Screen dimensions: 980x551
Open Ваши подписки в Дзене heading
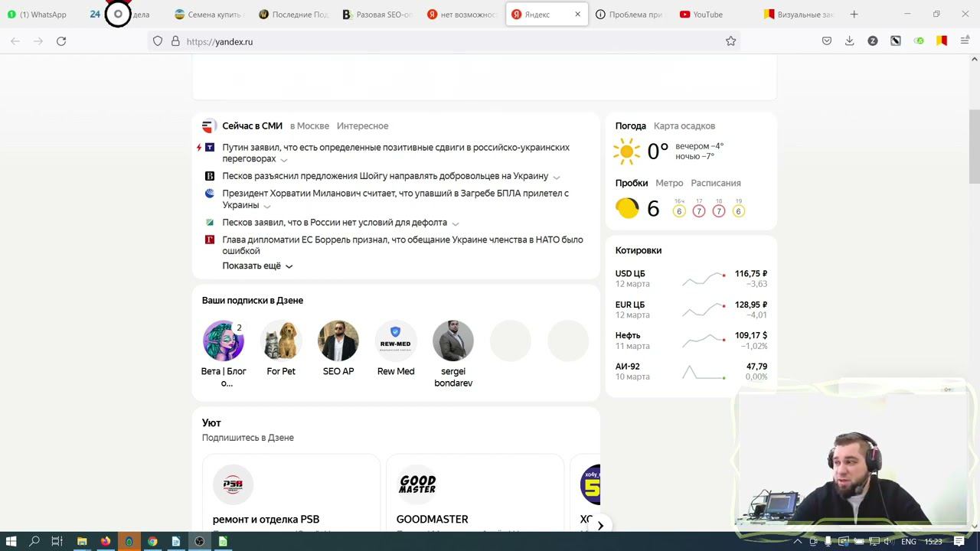[253, 300]
